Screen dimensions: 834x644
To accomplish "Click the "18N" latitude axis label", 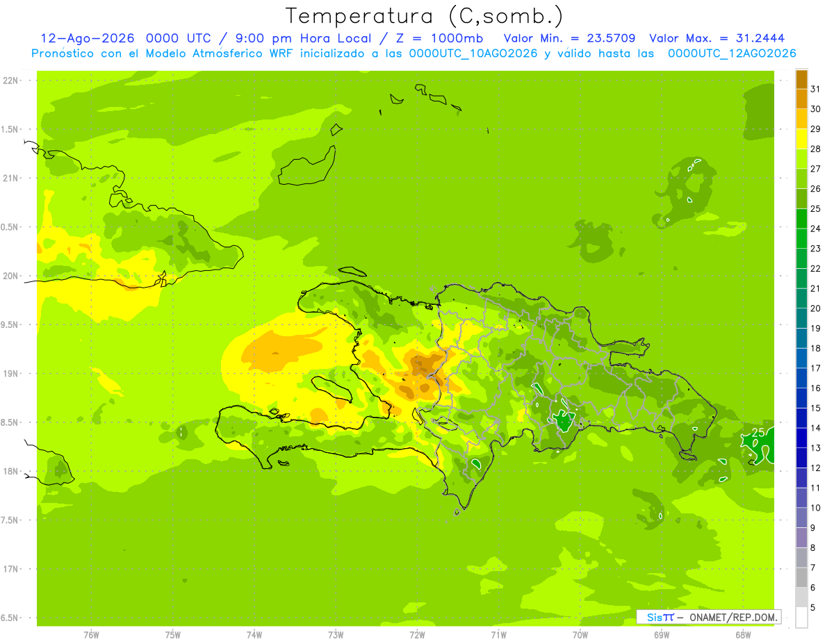I will coord(12,471).
